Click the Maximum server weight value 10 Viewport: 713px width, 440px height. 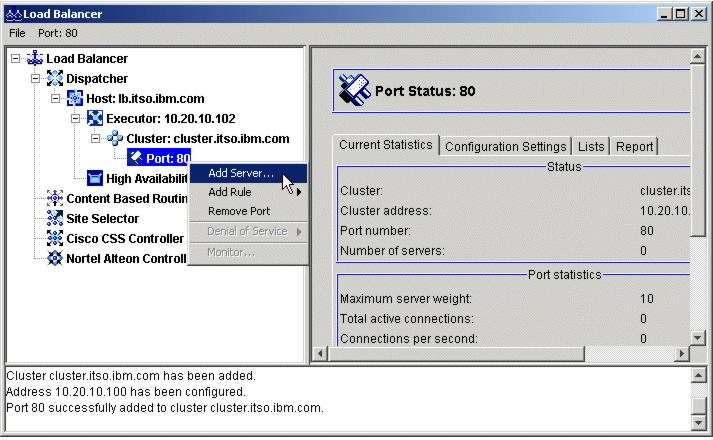click(647, 299)
